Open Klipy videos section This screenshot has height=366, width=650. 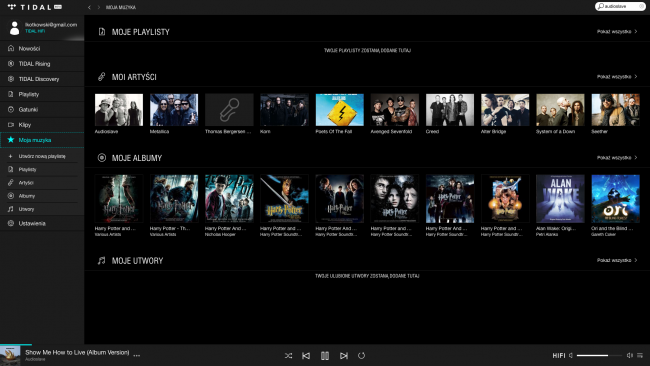pos(42,125)
